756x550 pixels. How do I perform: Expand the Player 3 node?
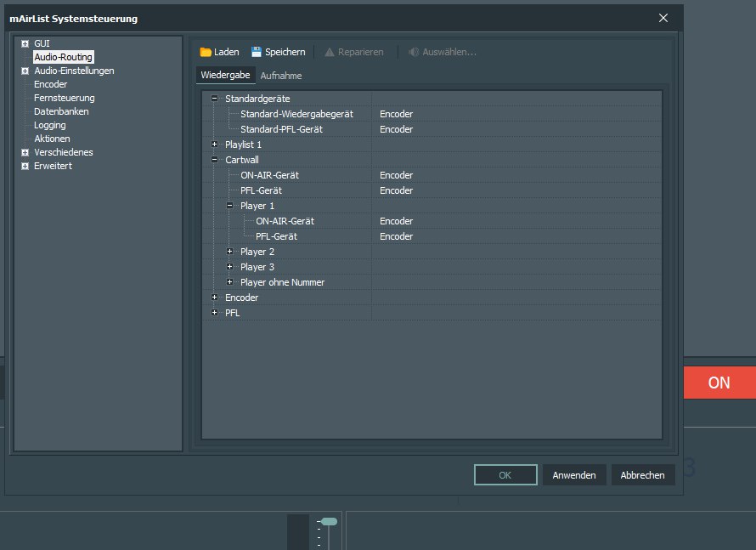[x=230, y=267]
